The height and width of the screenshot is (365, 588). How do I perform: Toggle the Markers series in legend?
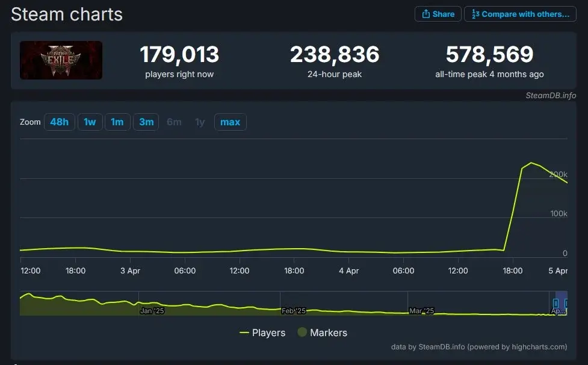pos(323,332)
